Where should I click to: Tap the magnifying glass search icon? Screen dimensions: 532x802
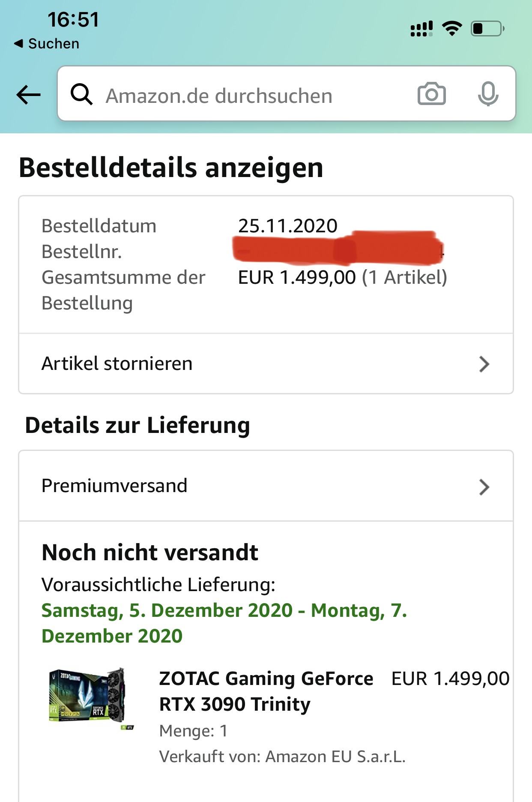click(81, 94)
